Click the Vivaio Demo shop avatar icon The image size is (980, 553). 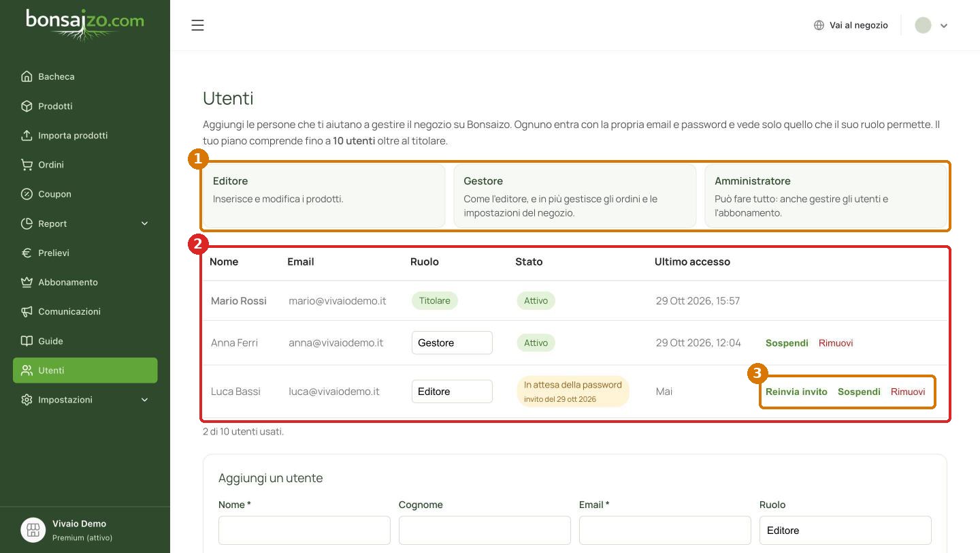[x=33, y=530]
